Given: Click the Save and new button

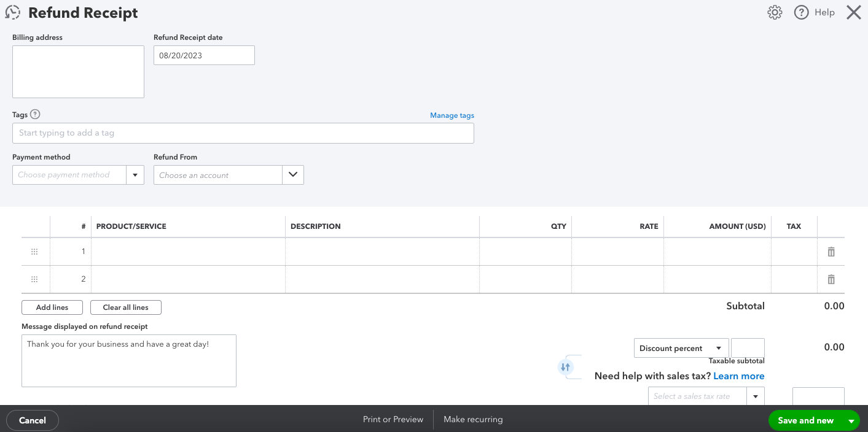Looking at the screenshot, I should pyautogui.click(x=806, y=420).
